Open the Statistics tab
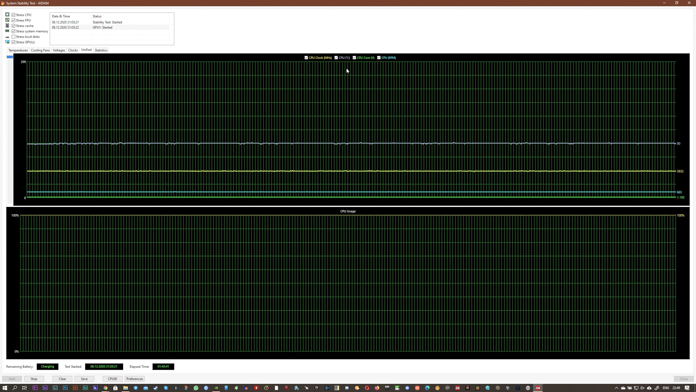This screenshot has width=696, height=392. (101, 50)
